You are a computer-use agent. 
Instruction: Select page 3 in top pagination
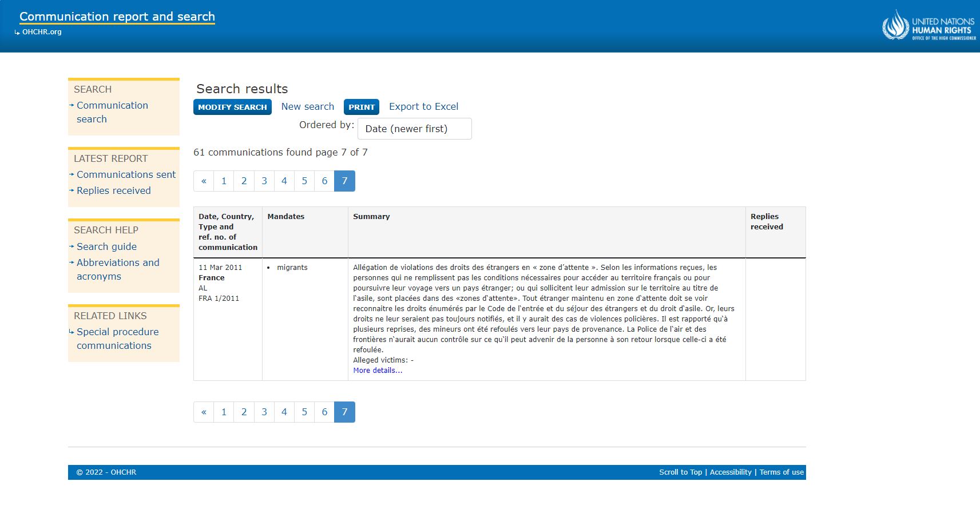click(x=264, y=181)
